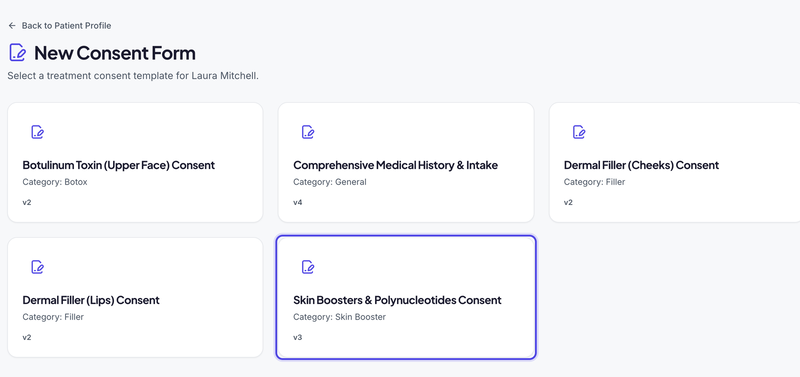Open Dermal Filler (Cheeks) Consent title
This screenshot has height=377, width=800.
641,165
